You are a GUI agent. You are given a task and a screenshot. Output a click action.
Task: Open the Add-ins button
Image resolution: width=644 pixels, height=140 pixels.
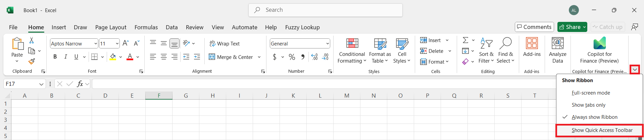(x=532, y=47)
